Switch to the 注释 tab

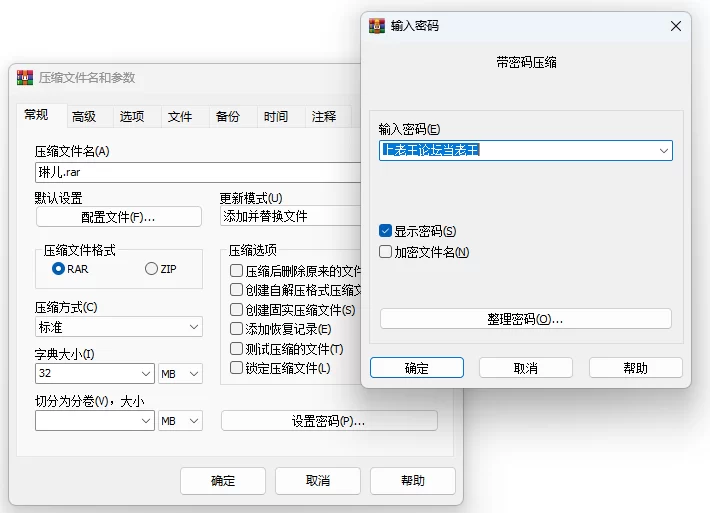(324, 117)
